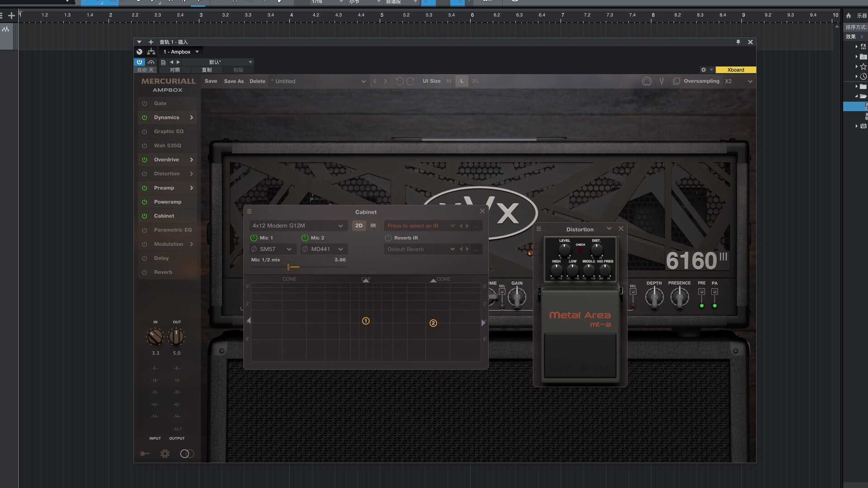This screenshot has height=488, width=868.
Task: Go to previous preset arrow in Ampbox
Action: 375,81
